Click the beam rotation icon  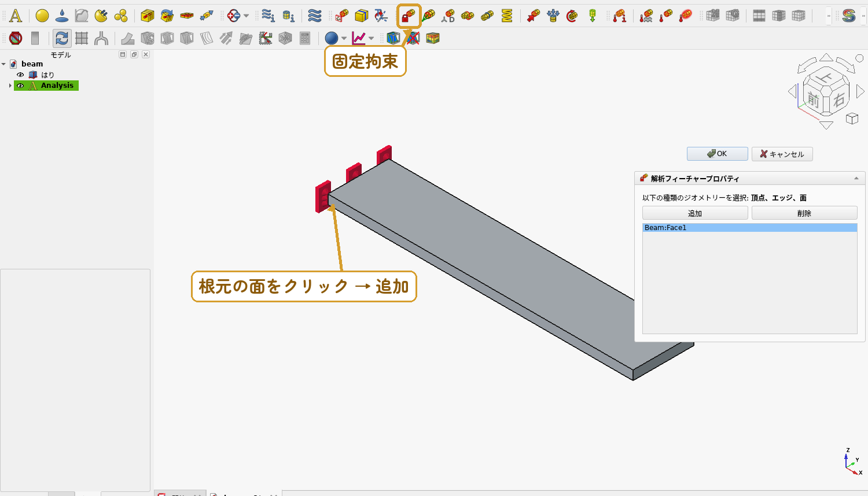pos(167,16)
